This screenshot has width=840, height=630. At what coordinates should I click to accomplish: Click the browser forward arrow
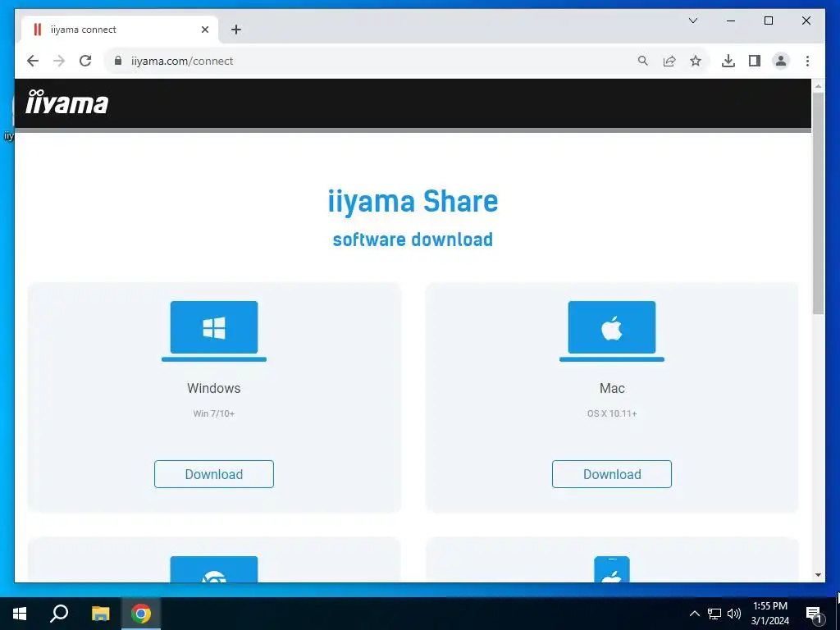point(59,61)
